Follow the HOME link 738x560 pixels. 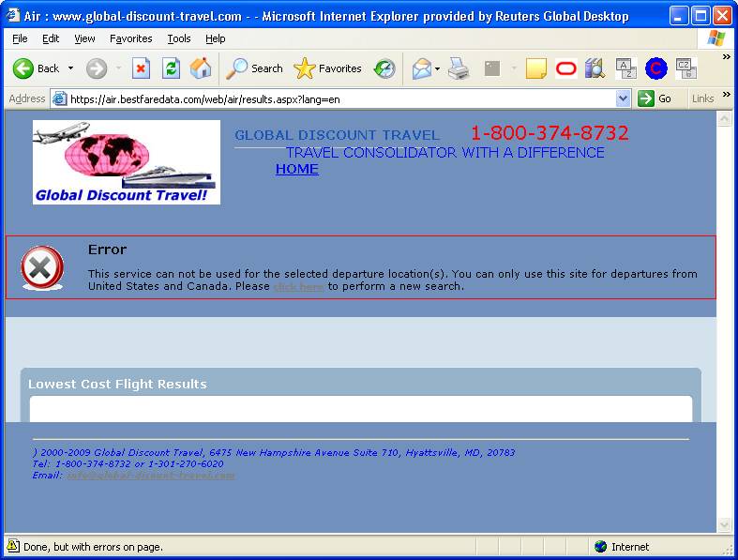(x=297, y=169)
